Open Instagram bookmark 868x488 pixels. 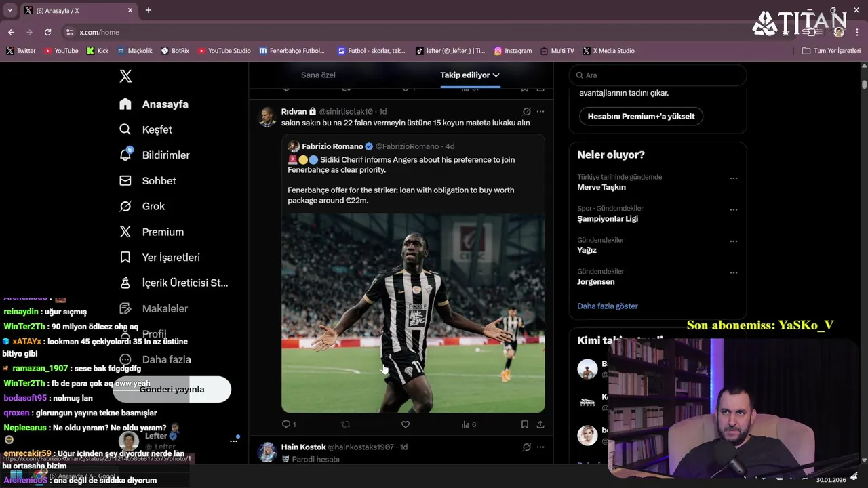click(x=513, y=51)
